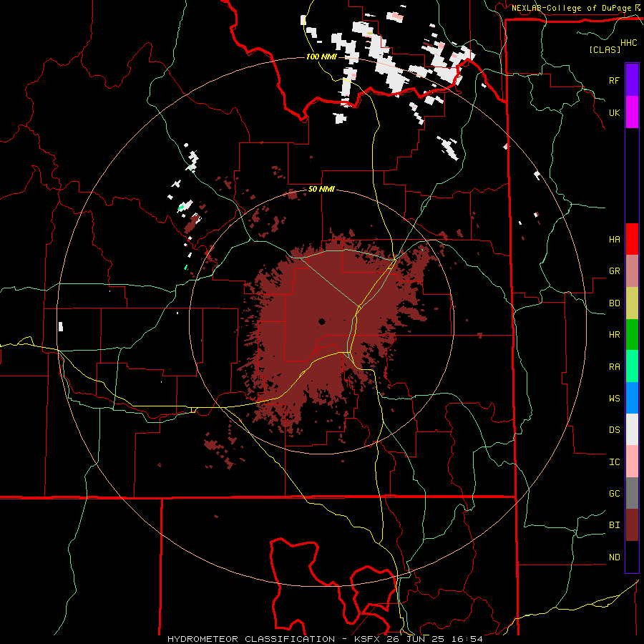
Task: Click the UK legend label
Action: point(614,112)
